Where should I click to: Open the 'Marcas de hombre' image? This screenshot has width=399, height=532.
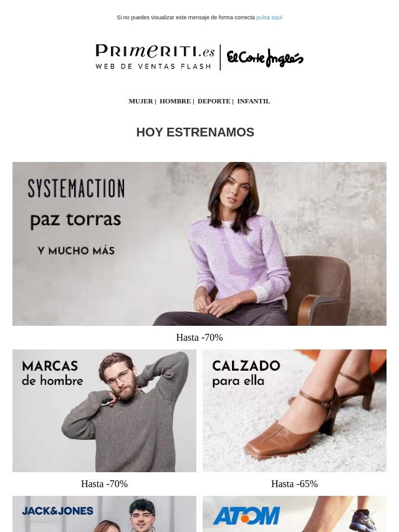(104, 411)
